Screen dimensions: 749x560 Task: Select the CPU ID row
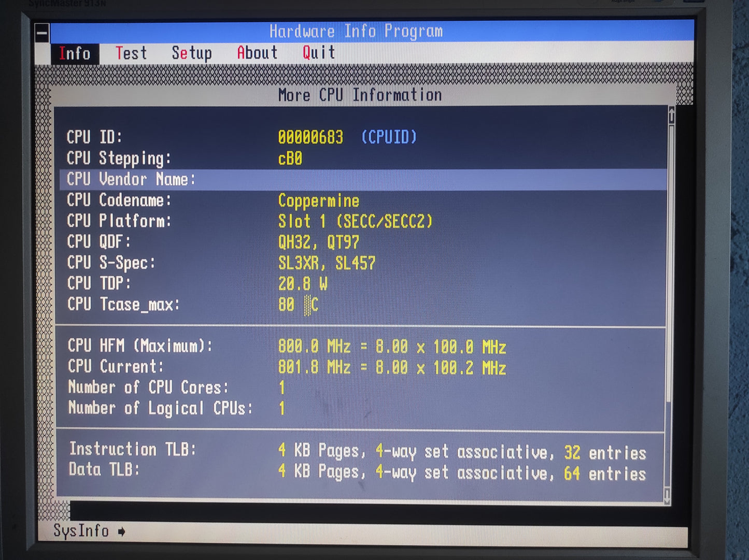pyautogui.click(x=156, y=137)
